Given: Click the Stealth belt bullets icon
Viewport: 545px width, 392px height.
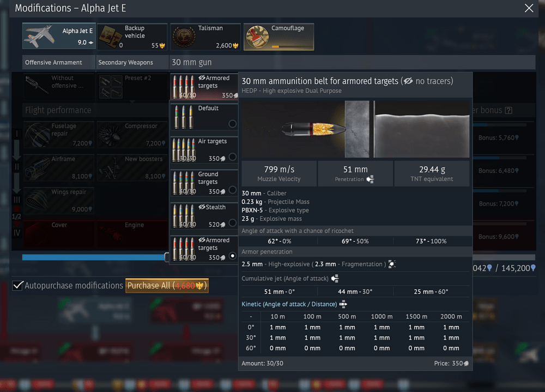Looking at the screenshot, I should pos(184,216).
